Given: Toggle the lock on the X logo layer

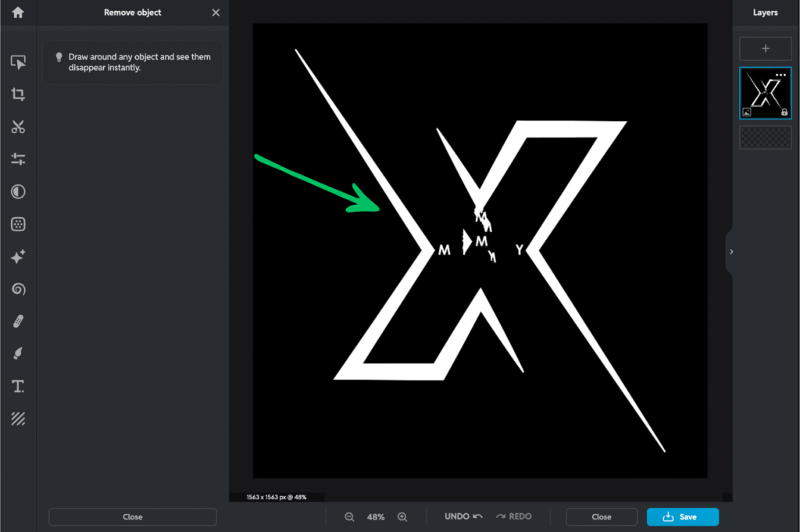Looking at the screenshot, I should (x=784, y=112).
